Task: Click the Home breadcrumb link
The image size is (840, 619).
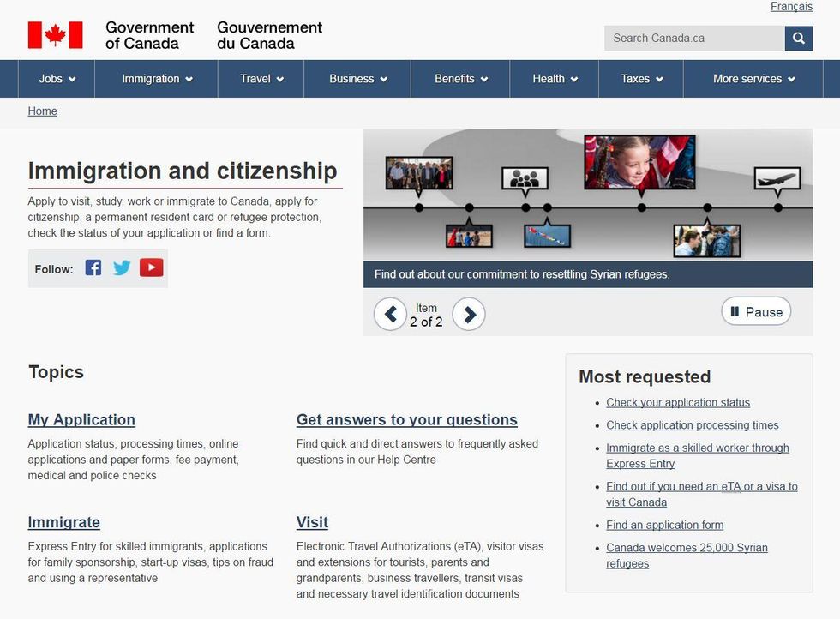Action: pos(42,111)
